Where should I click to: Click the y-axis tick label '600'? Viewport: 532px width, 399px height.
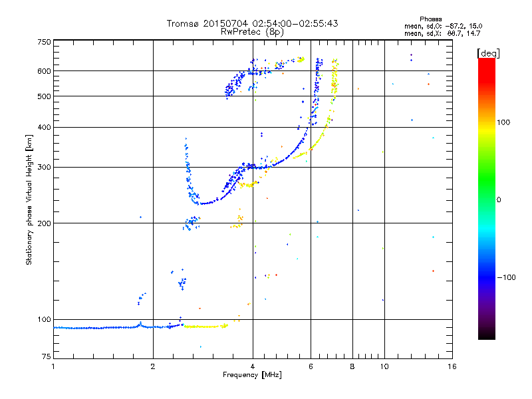[x=45, y=71]
